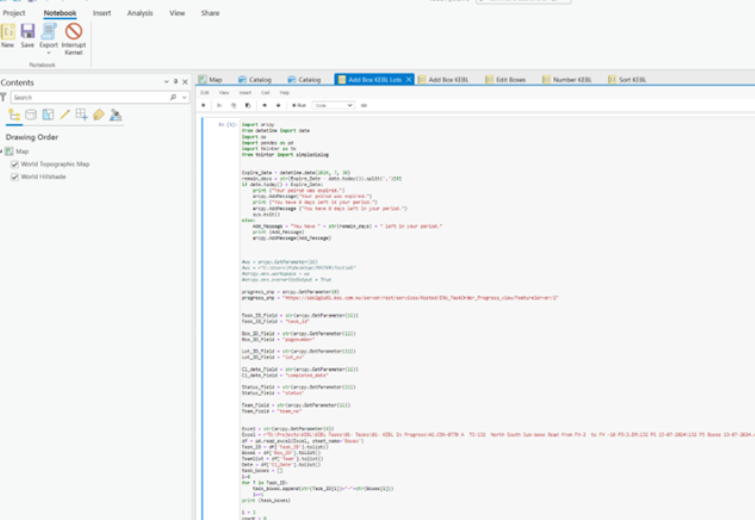Select List By Data Source icon
This screenshot has height=520, width=755.
point(31,115)
